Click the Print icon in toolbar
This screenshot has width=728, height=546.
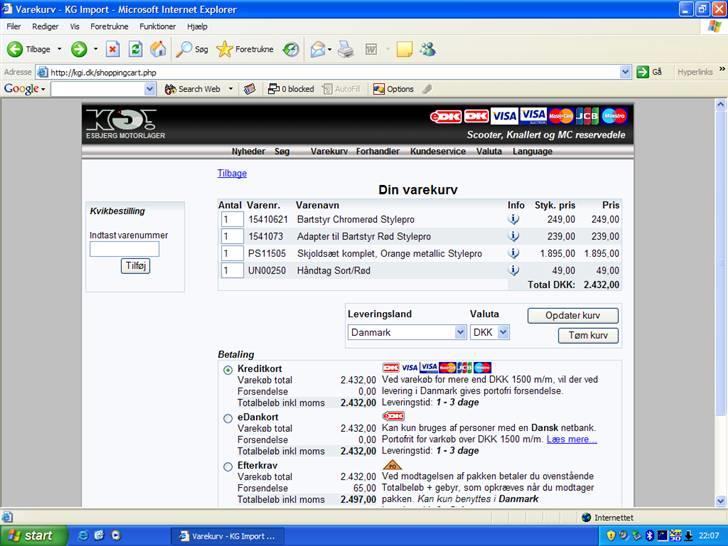coord(345,49)
